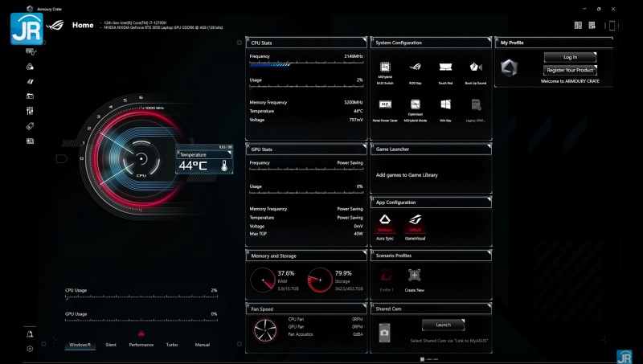
Task: Click the RAM usage gauge
Action: click(x=263, y=280)
